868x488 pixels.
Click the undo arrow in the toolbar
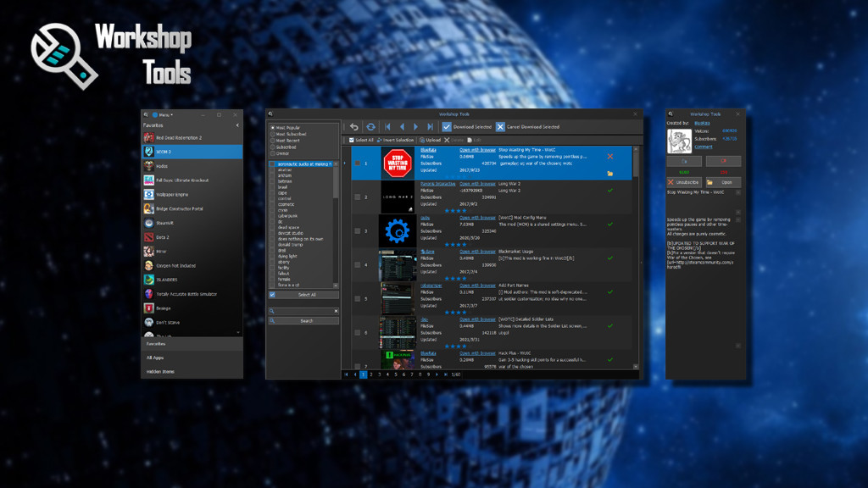(353, 125)
